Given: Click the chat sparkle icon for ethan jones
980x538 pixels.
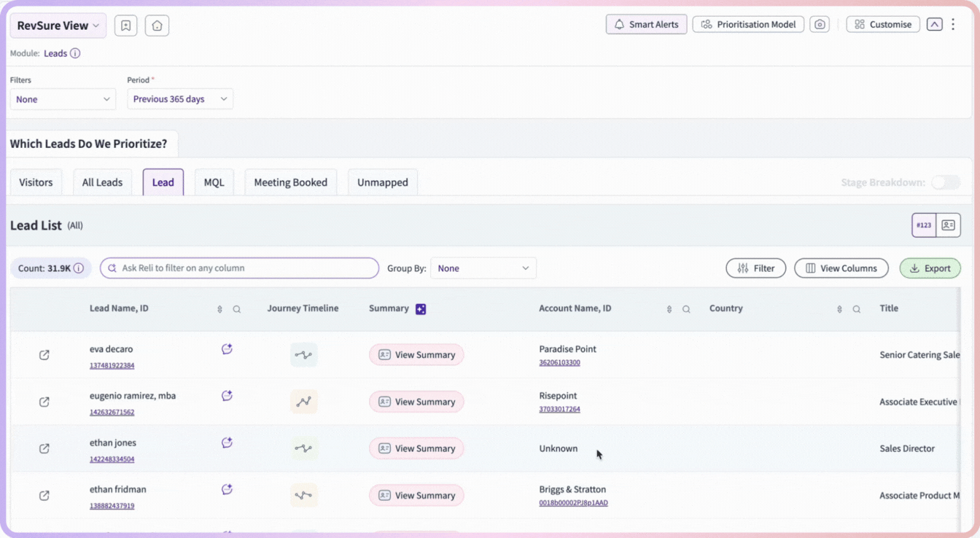Looking at the screenshot, I should 227,443.
